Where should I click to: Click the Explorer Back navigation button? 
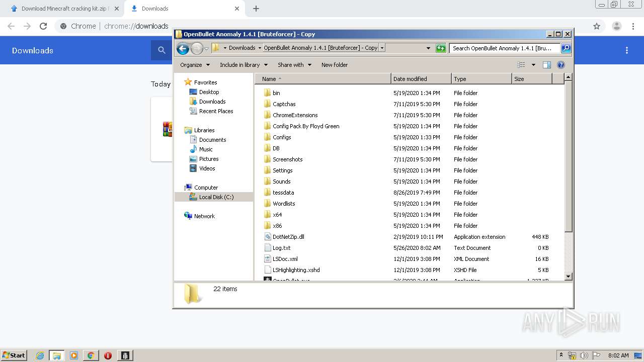point(183,48)
